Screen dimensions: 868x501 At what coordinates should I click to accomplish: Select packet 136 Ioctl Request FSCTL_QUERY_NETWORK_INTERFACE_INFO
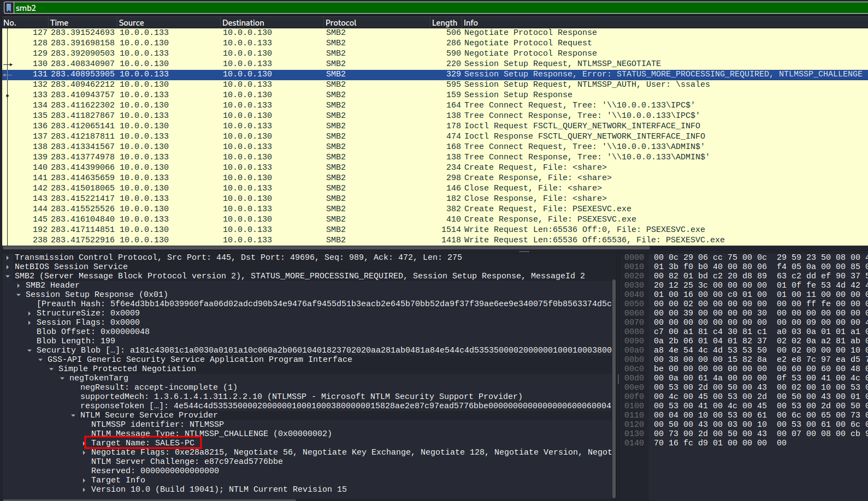point(435,126)
